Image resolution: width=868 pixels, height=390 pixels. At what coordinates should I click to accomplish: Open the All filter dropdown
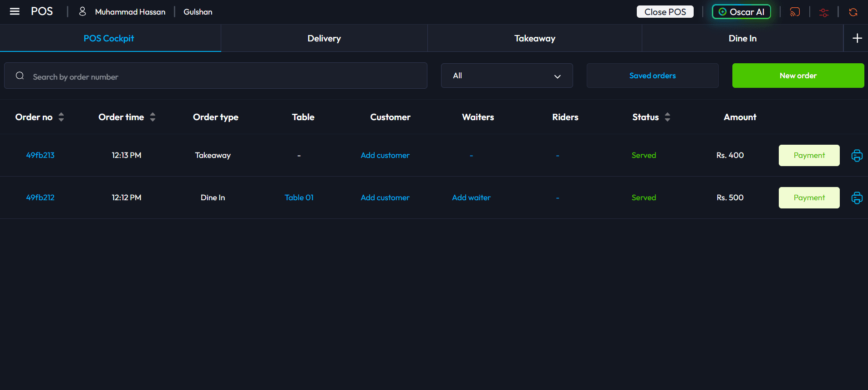[x=507, y=76]
